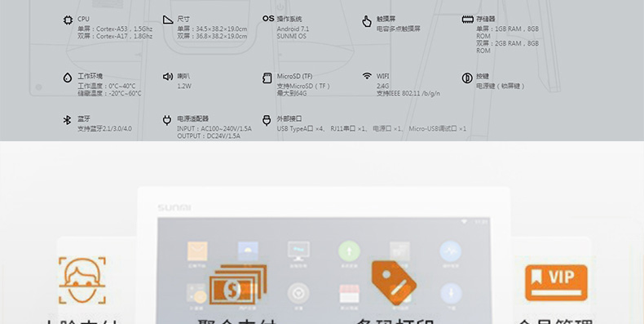Click '工作温度：0°C~40°C' text
Screen dimensions: 644x324
pos(106,86)
